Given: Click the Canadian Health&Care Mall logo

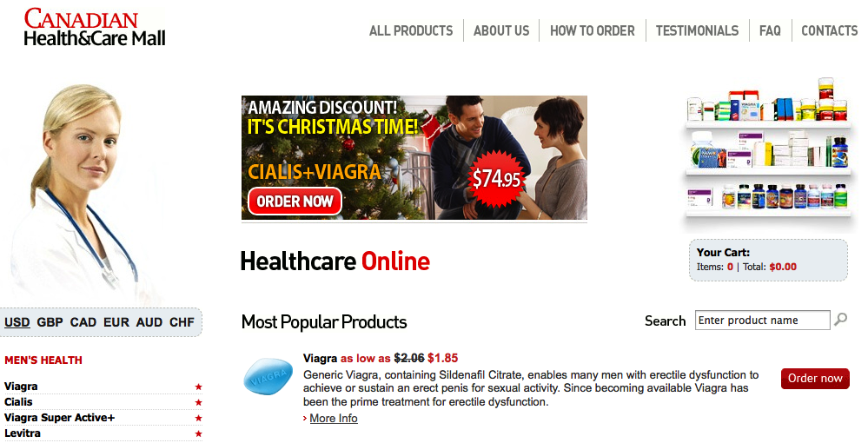Looking at the screenshot, I should tap(95, 27).
